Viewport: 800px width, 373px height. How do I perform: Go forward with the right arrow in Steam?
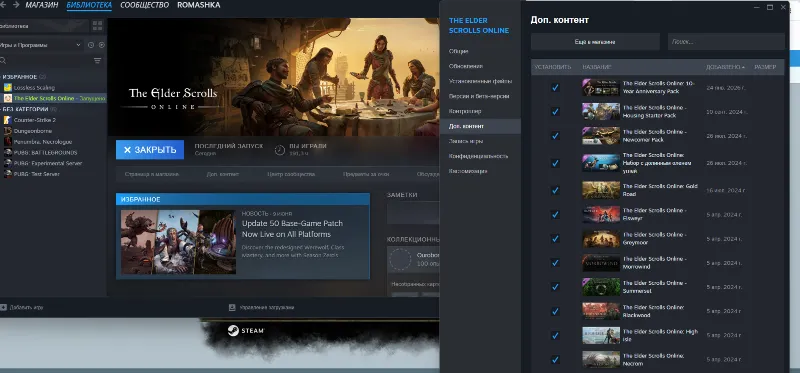tap(16, 5)
